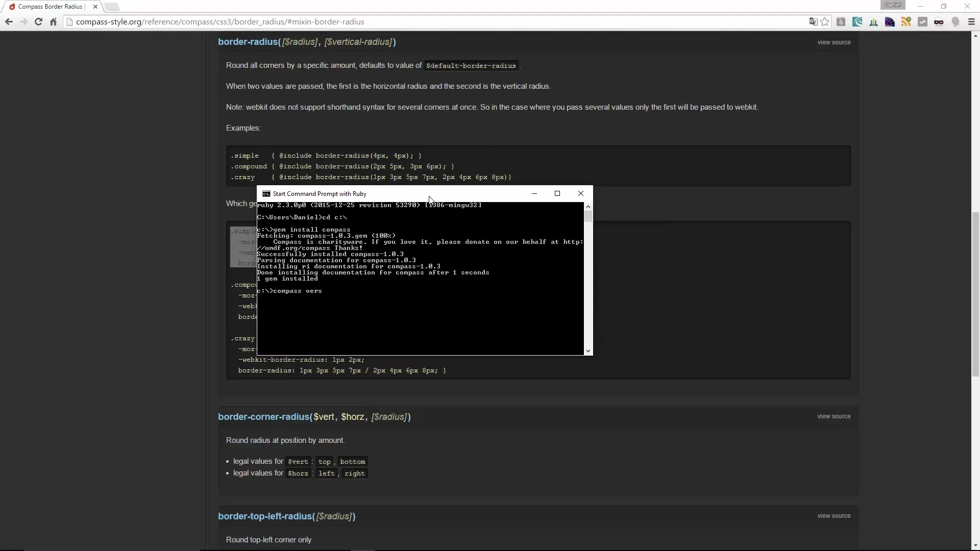Click the $default-border-radius code variable

pyautogui.click(x=471, y=66)
